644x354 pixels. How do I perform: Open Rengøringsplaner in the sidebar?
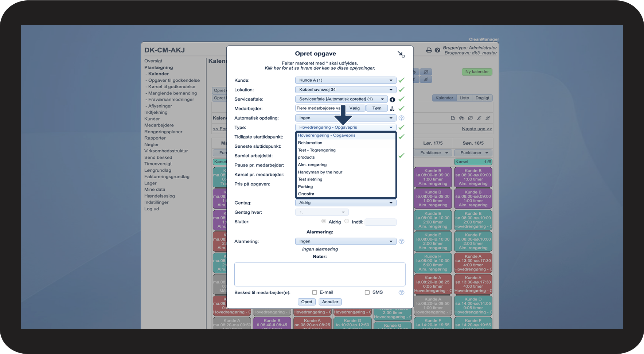point(163,132)
